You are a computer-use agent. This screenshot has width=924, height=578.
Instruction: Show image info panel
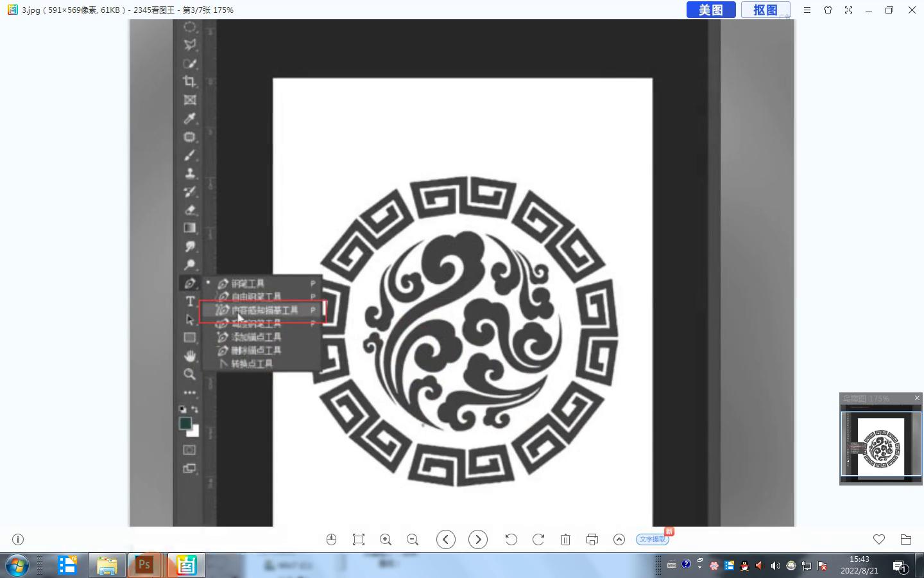18,539
